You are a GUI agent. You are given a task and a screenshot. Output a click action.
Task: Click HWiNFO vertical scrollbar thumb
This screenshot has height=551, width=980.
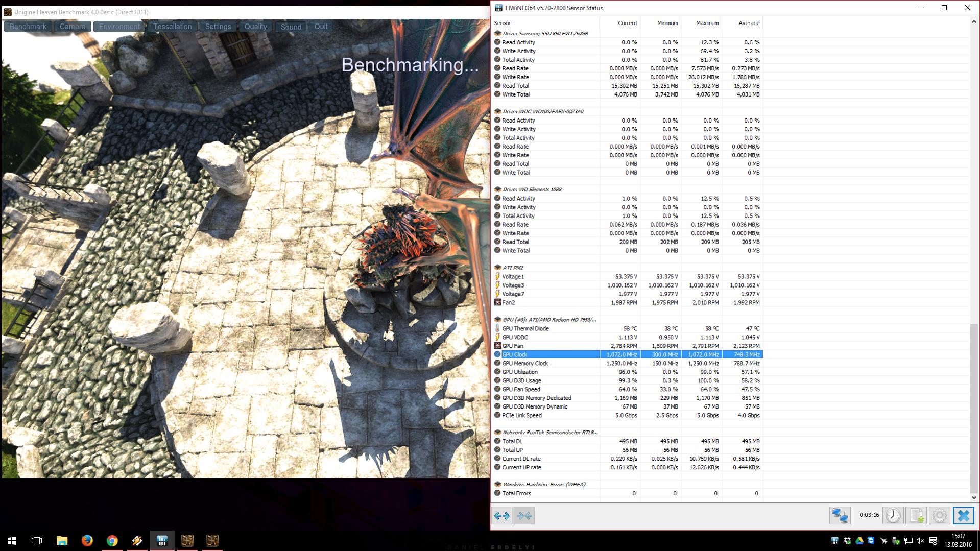(x=974, y=408)
